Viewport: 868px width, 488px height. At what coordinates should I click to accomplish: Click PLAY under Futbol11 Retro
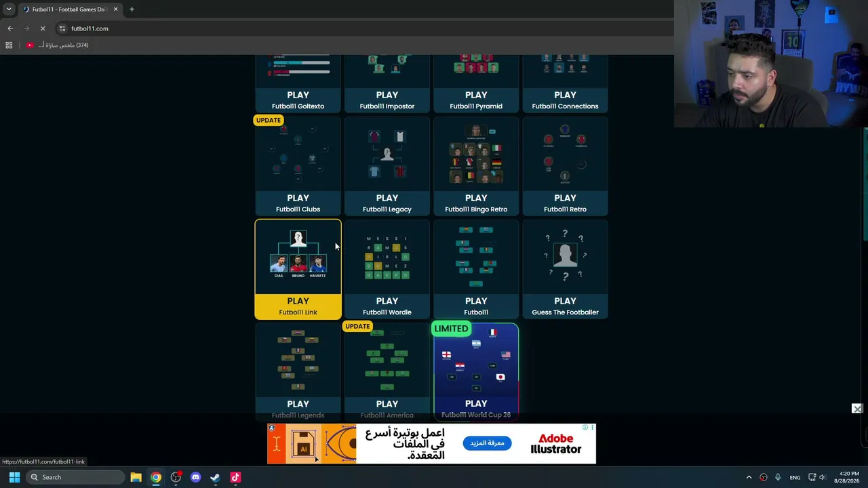(x=565, y=198)
